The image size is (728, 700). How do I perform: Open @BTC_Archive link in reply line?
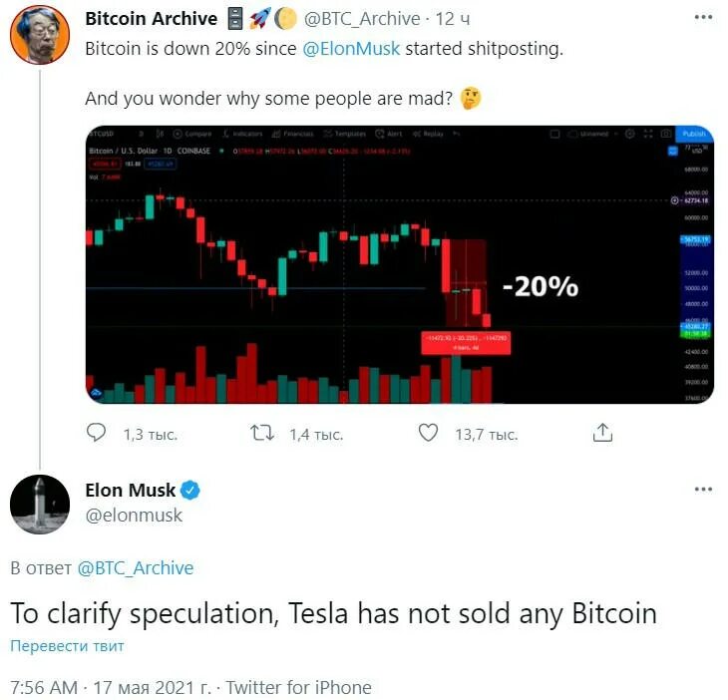(x=134, y=568)
